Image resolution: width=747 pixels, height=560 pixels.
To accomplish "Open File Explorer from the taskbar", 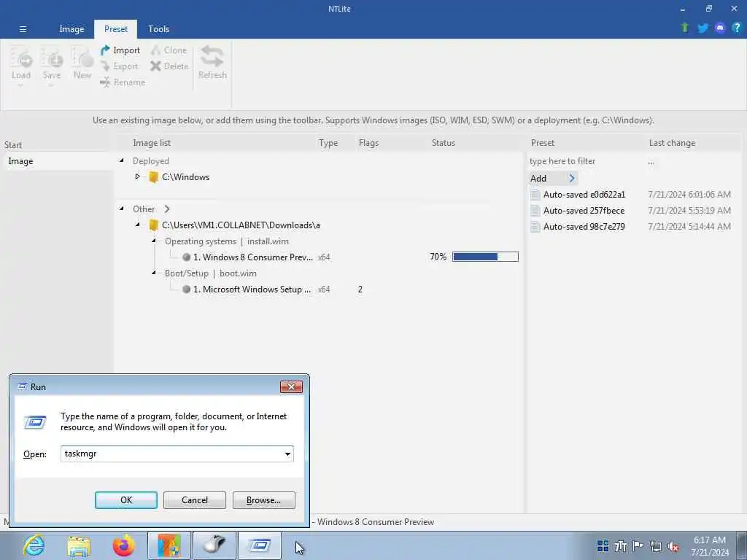I will [x=79, y=545].
